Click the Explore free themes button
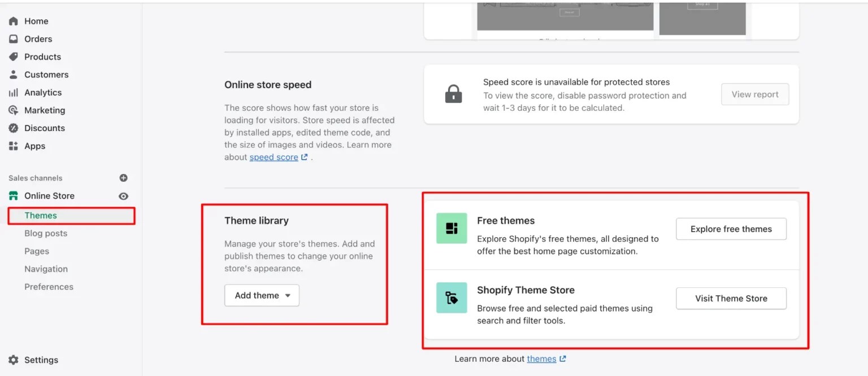Viewport: 868px width, 376px height. pyautogui.click(x=731, y=229)
